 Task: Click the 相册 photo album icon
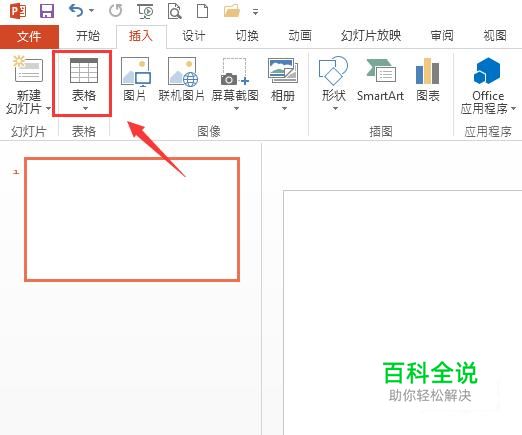tap(283, 71)
